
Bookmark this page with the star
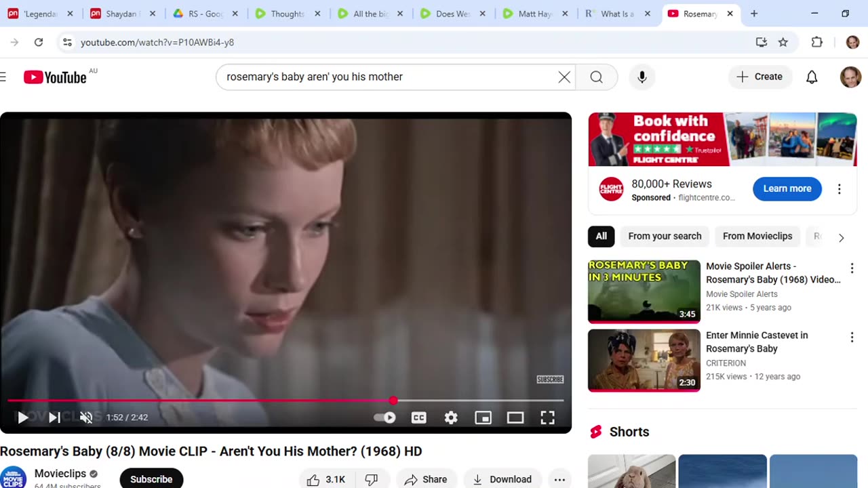[783, 42]
